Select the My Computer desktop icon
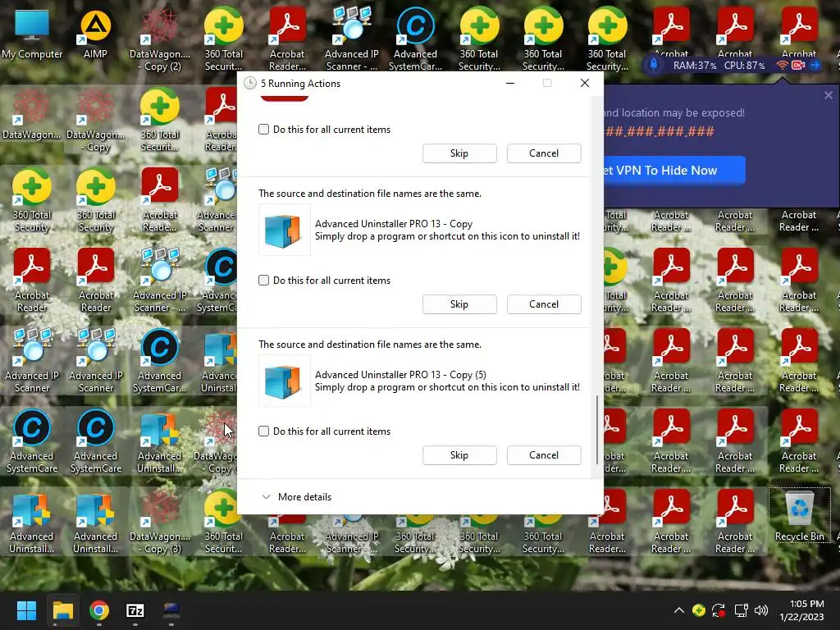840x630 pixels. pyautogui.click(x=32, y=33)
